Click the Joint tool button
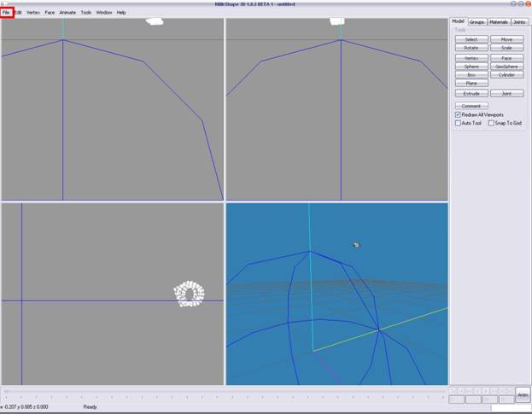 coord(506,93)
